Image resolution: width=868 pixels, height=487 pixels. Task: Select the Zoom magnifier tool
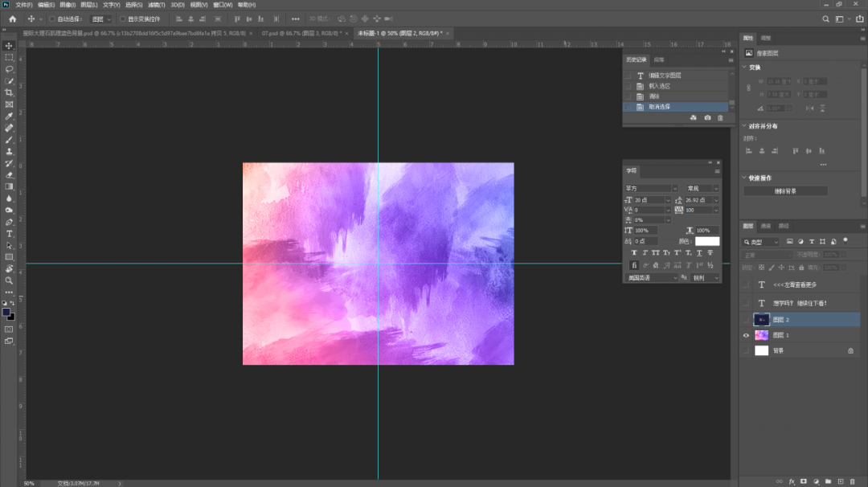tap(9, 280)
